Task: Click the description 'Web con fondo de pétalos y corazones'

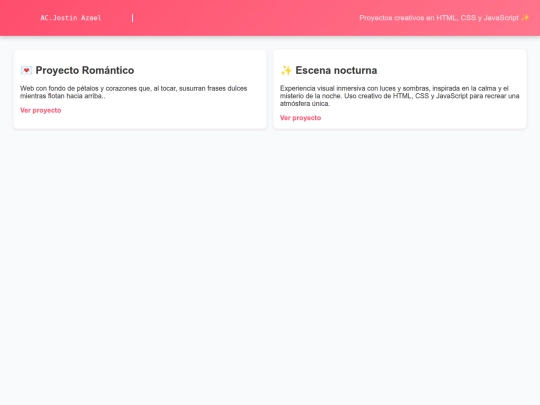Action: (134, 92)
